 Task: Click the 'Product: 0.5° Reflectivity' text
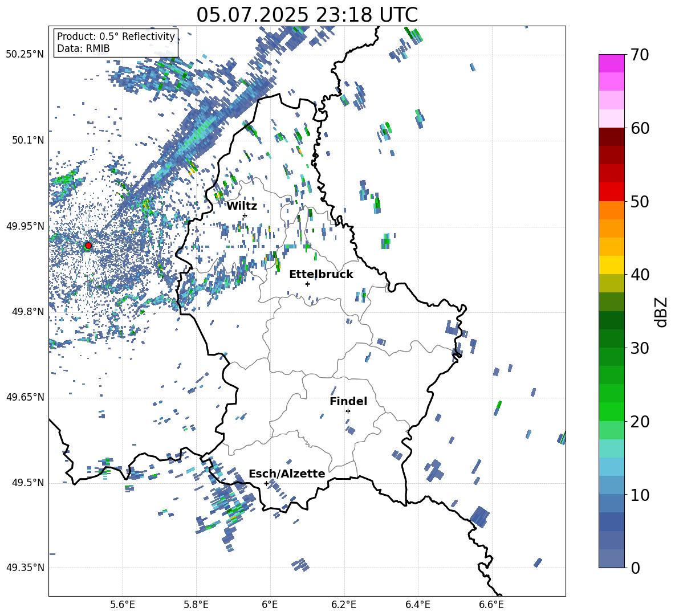pyautogui.click(x=116, y=36)
